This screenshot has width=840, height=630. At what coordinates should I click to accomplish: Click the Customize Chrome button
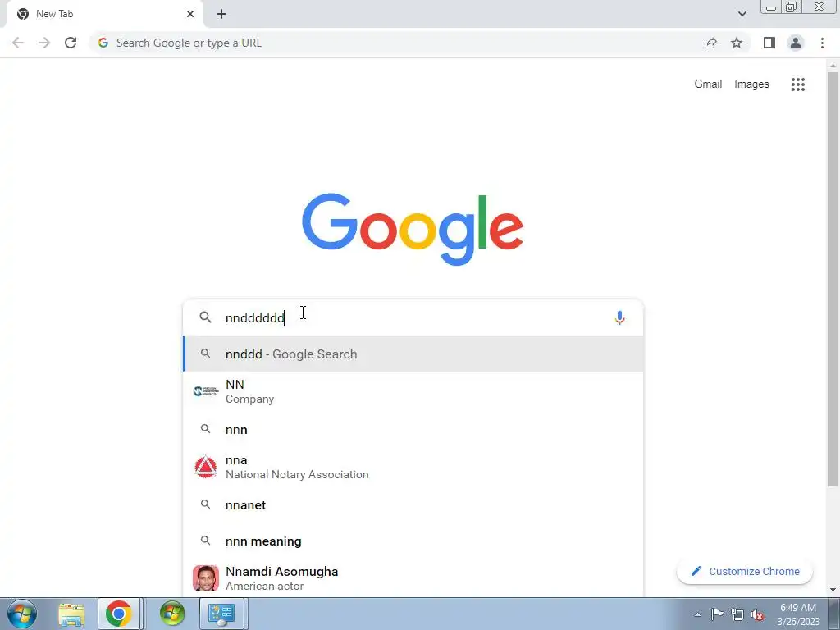[x=745, y=571]
